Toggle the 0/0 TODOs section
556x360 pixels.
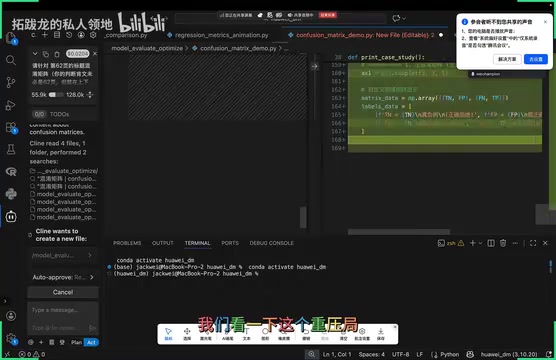[x=63, y=114]
